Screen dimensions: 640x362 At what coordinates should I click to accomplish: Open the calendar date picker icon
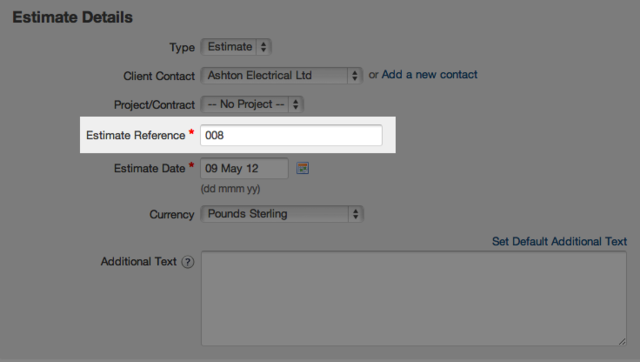pyautogui.click(x=302, y=168)
